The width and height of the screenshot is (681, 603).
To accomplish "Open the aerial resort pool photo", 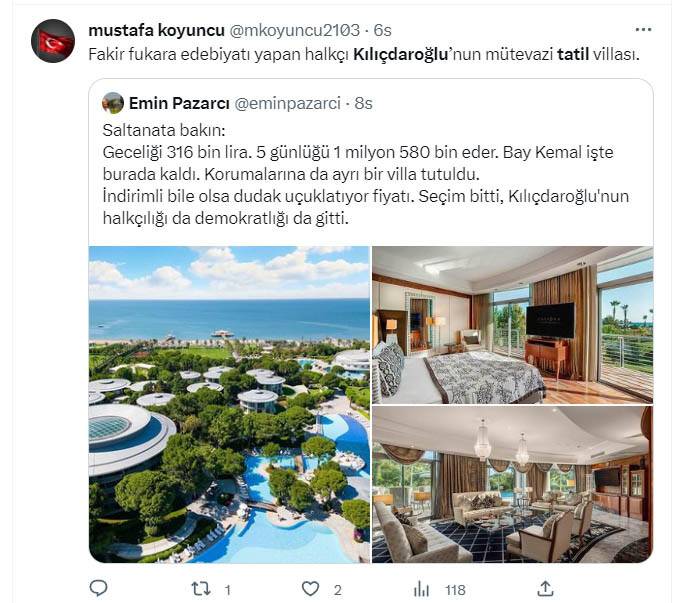I will click(229, 404).
